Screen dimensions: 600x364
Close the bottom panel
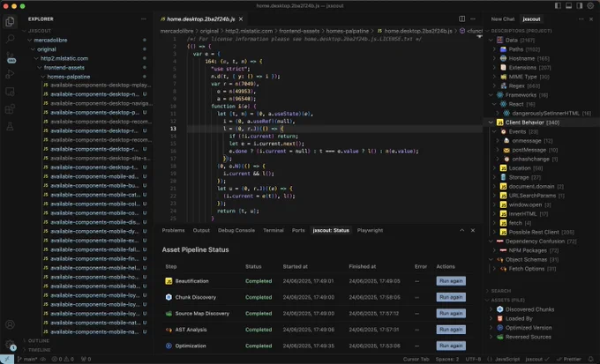473,230
